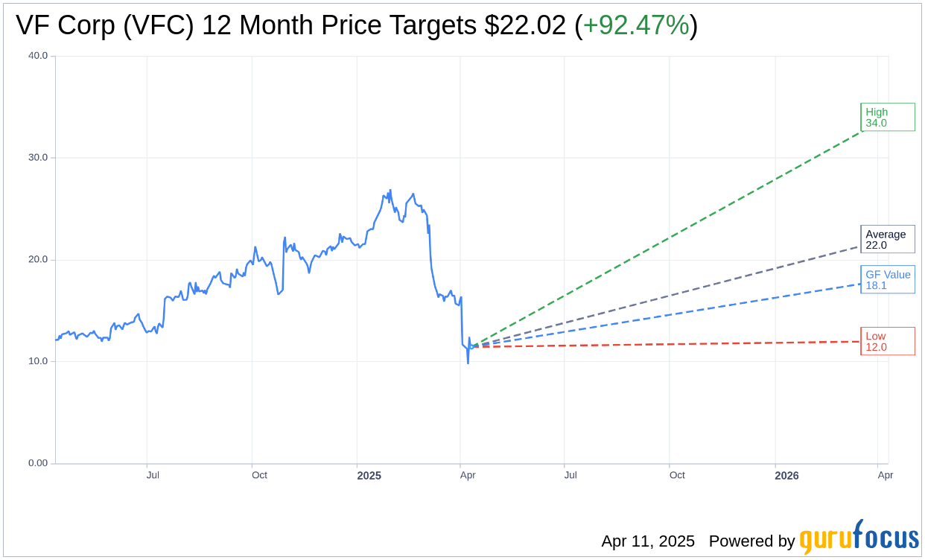Screen dimensions: 925x560
Task: Click the 20.0 y-axis label
Action: click(x=38, y=260)
